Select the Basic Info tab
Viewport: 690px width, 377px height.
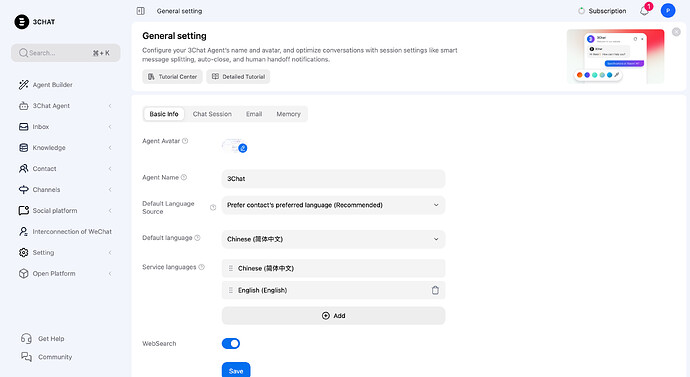164,114
